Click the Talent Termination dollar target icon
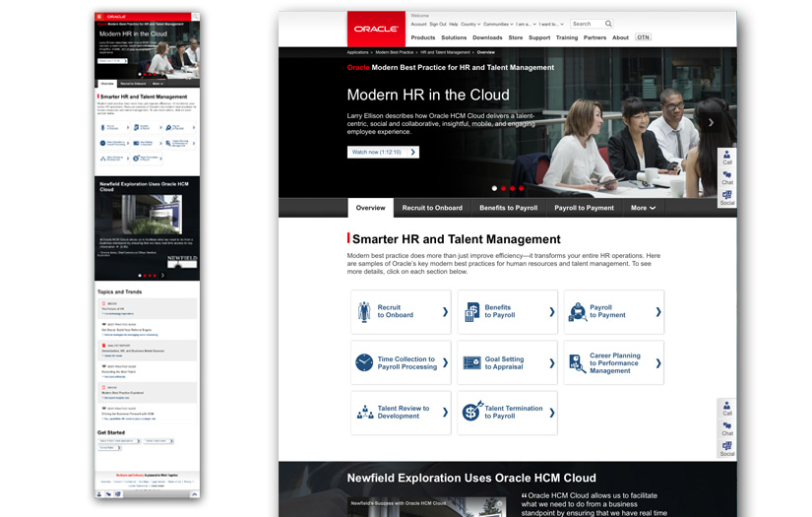This screenshot has height=517, width=812. [471, 412]
